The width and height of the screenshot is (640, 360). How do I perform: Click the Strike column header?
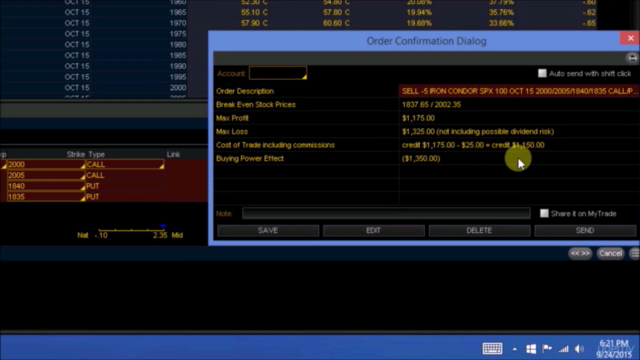tap(76, 154)
